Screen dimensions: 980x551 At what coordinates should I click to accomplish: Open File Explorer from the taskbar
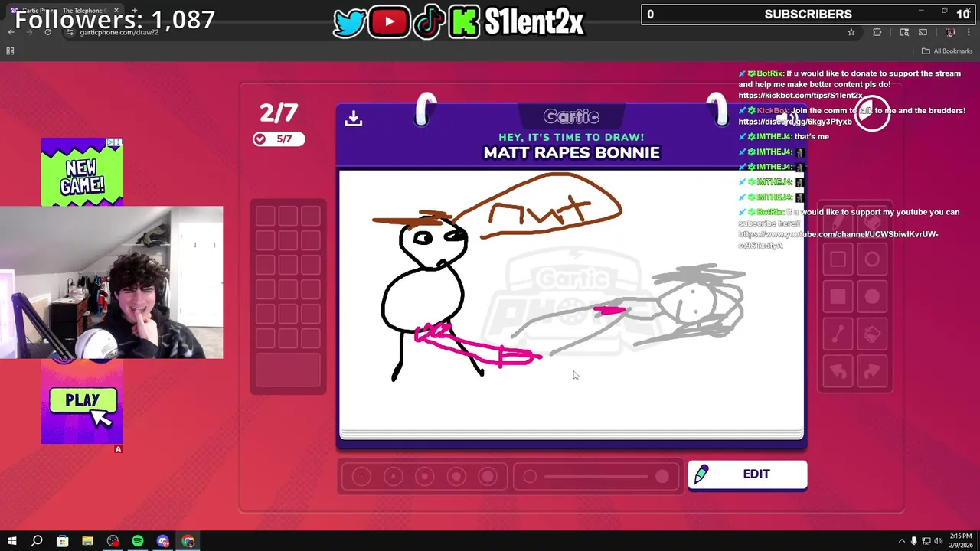pyautogui.click(x=87, y=541)
